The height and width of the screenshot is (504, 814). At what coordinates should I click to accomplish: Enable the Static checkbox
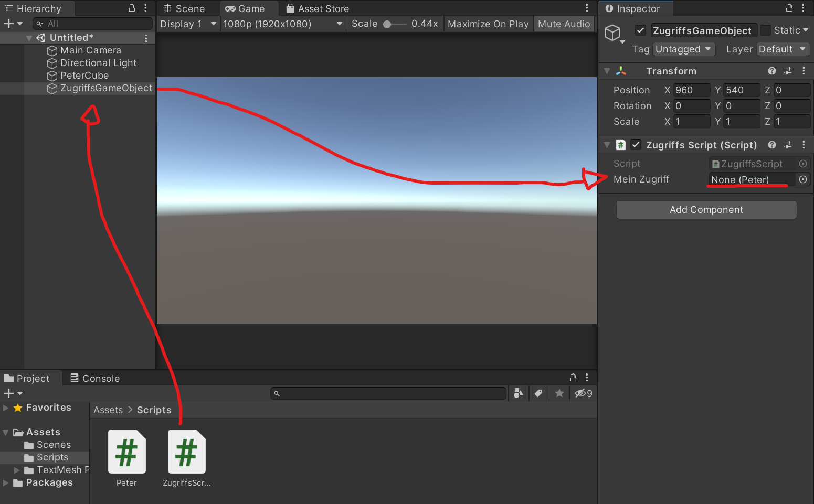coord(766,30)
